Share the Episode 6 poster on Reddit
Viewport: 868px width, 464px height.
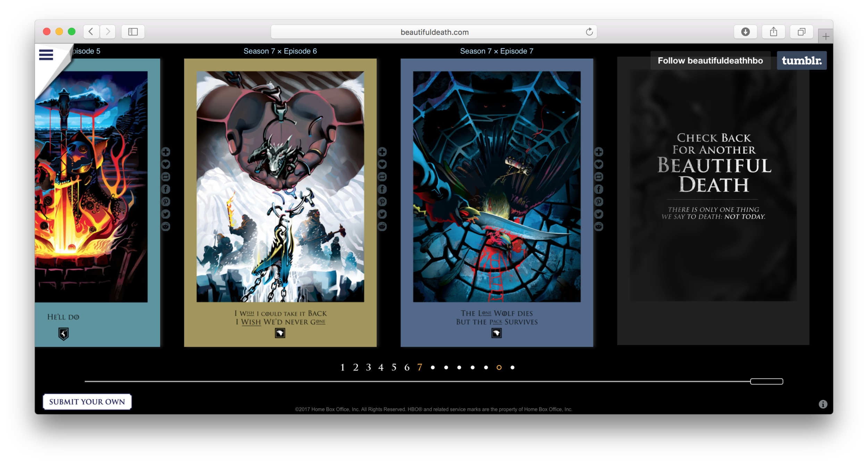pyautogui.click(x=382, y=227)
